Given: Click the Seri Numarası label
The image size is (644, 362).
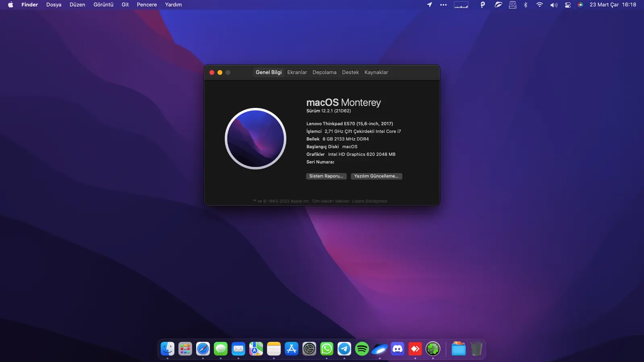Looking at the screenshot, I should [320, 162].
